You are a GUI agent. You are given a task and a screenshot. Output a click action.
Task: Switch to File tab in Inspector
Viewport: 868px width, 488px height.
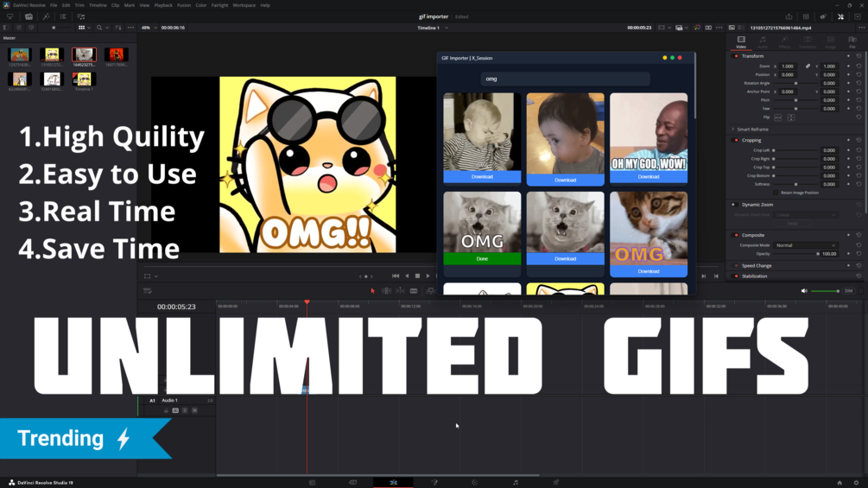852,42
